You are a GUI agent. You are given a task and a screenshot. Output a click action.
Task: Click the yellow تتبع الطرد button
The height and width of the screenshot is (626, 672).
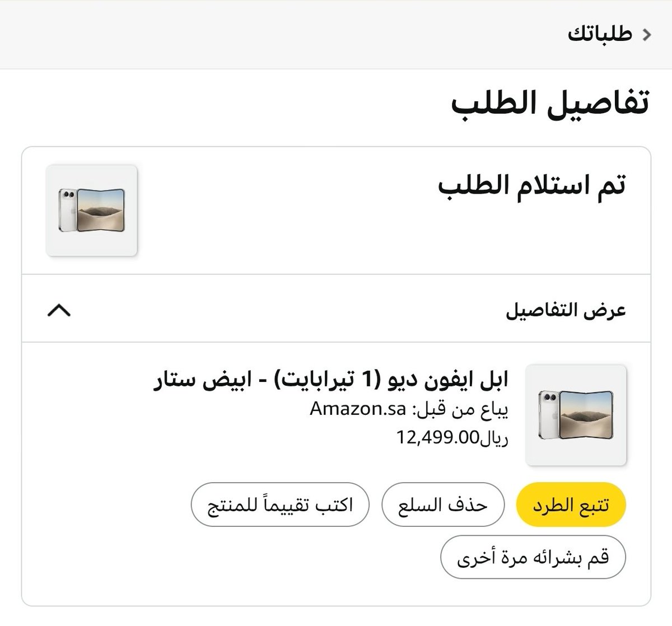coord(571,504)
